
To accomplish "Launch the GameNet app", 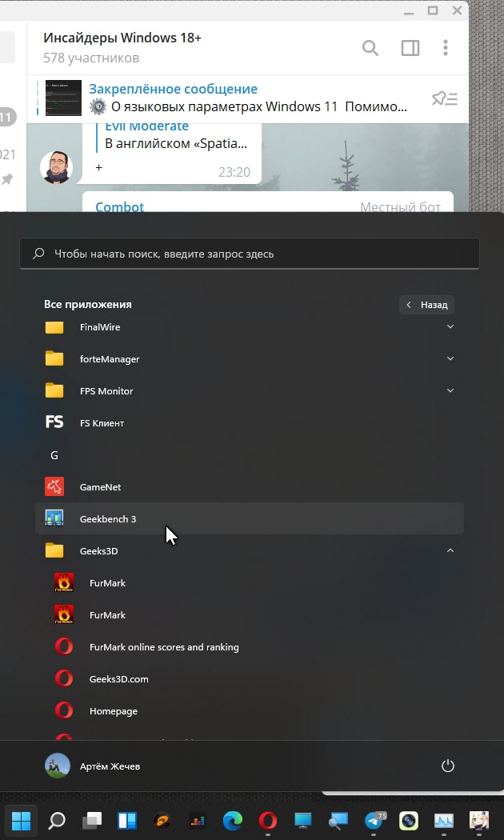I will pos(250,487).
